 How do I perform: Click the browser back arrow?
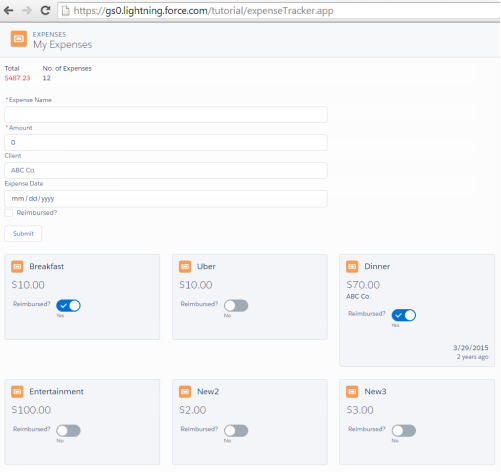coord(9,11)
